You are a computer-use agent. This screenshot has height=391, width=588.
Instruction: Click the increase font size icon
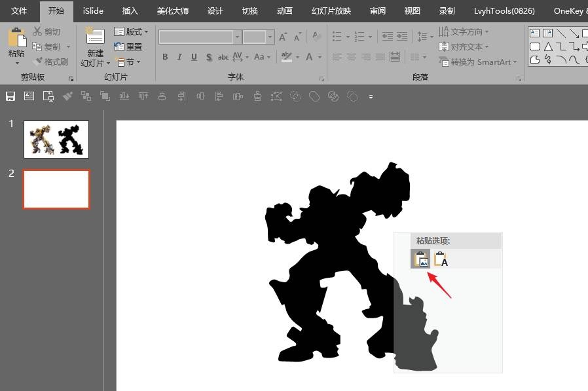283,37
